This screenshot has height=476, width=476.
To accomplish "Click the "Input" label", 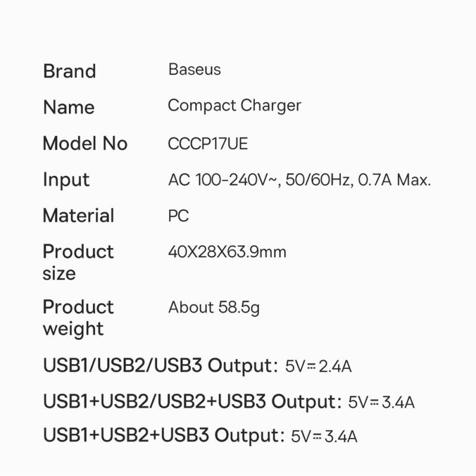I will coord(66,180).
